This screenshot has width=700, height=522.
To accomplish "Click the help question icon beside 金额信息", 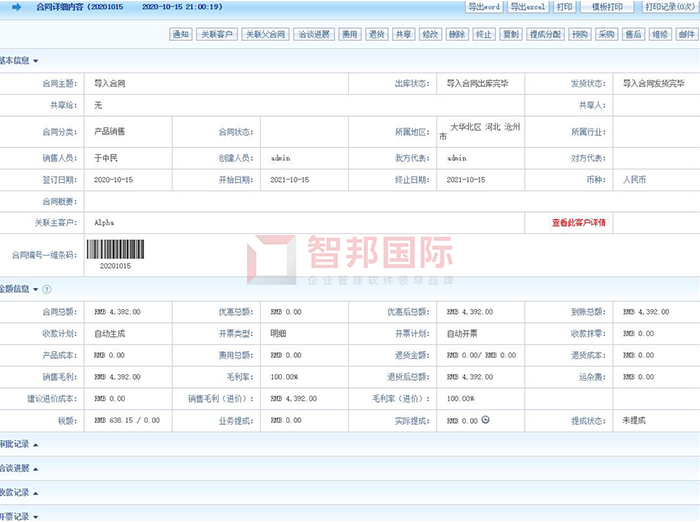I will point(47,289).
